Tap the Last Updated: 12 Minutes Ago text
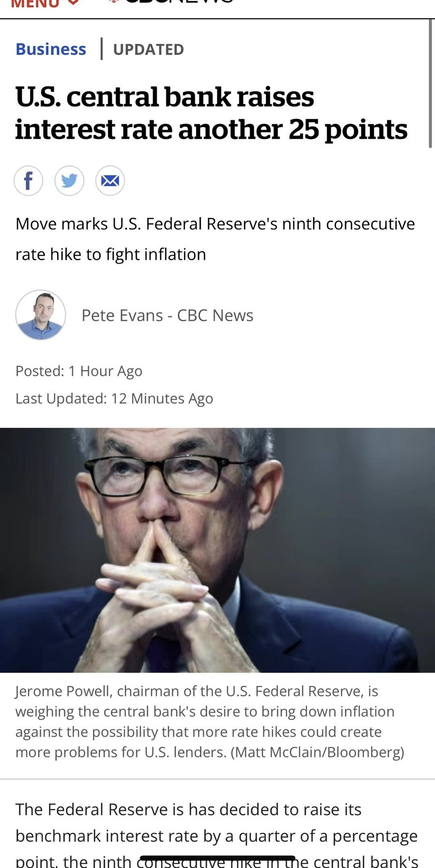 point(114,398)
